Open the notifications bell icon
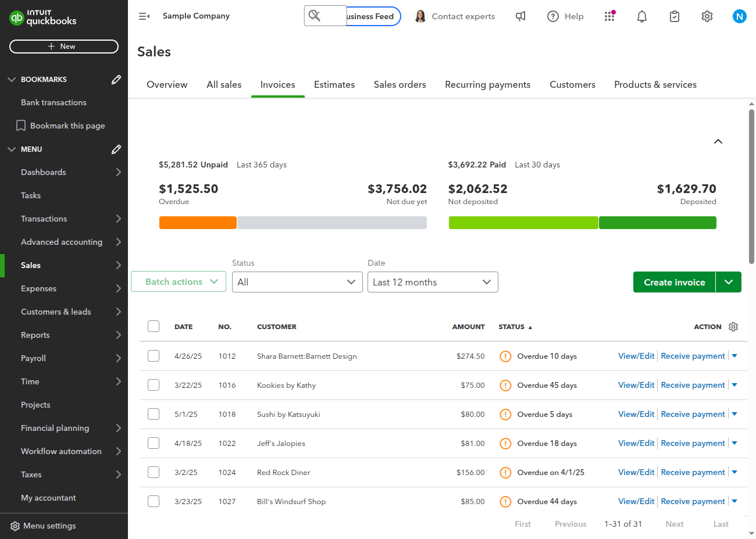 pyautogui.click(x=642, y=16)
